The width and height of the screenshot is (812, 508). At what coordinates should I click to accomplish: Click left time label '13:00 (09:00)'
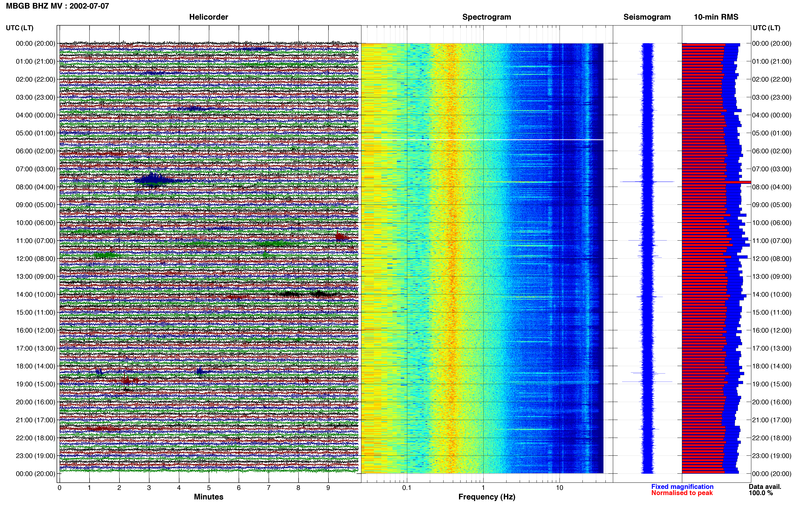(x=36, y=277)
